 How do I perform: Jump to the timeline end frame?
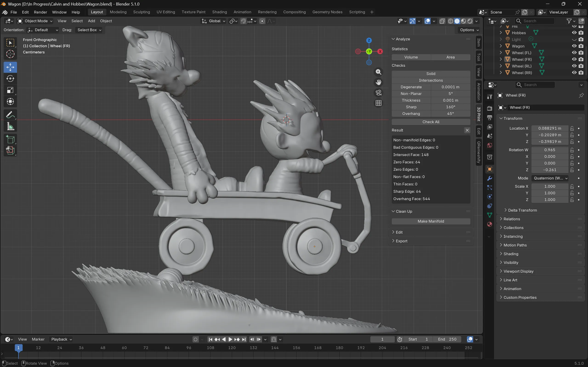(x=244, y=339)
